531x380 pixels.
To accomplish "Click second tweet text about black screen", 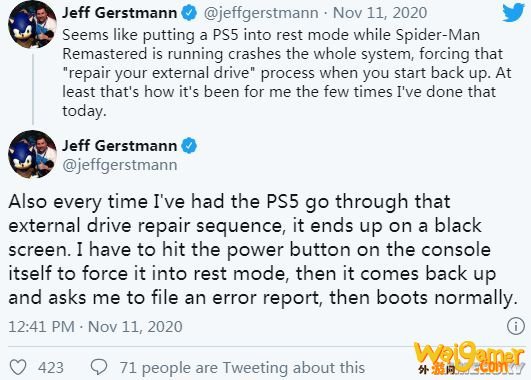I will [x=263, y=250].
